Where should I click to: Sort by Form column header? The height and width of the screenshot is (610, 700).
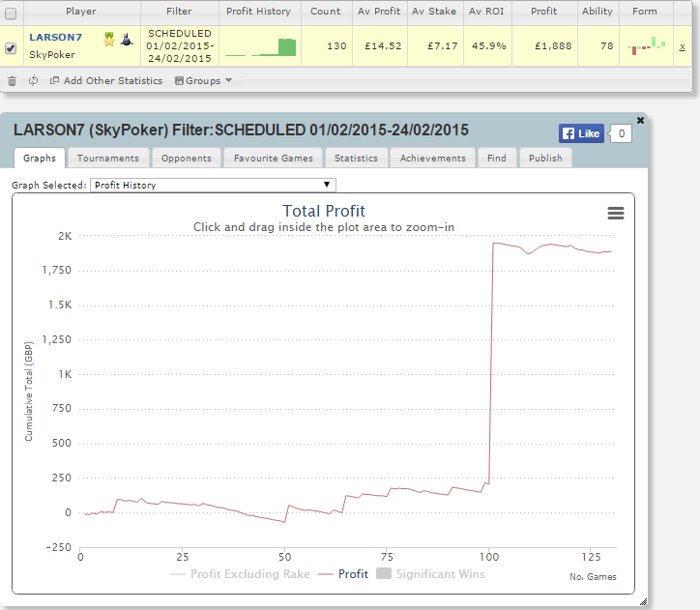pyautogui.click(x=645, y=12)
